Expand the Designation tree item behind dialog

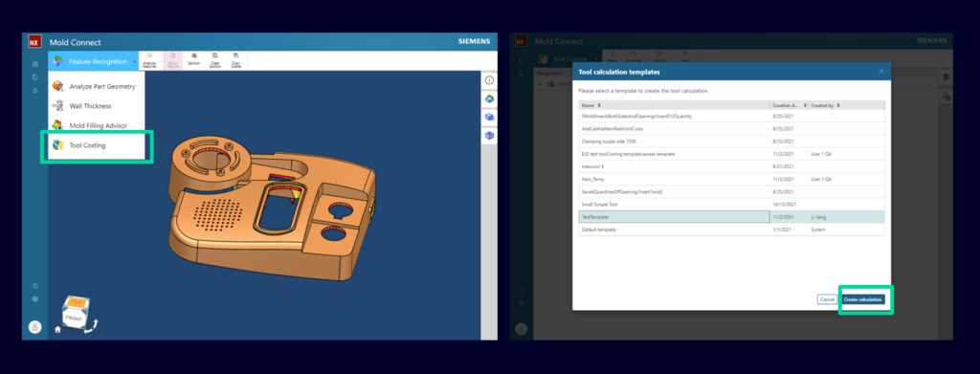tap(540, 83)
